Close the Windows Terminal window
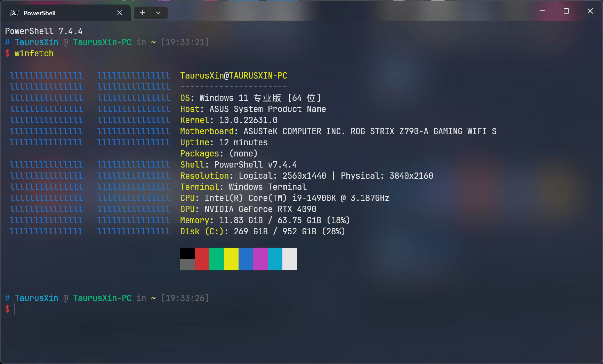 click(x=590, y=11)
